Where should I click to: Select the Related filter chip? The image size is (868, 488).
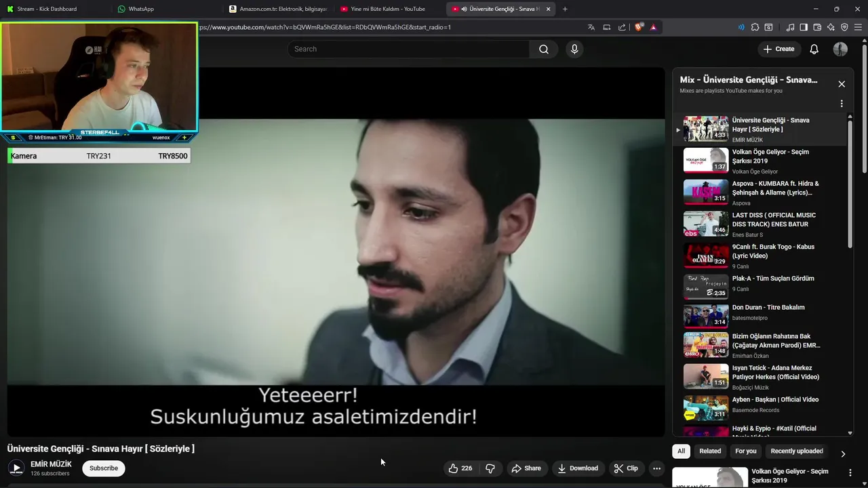coord(710,451)
